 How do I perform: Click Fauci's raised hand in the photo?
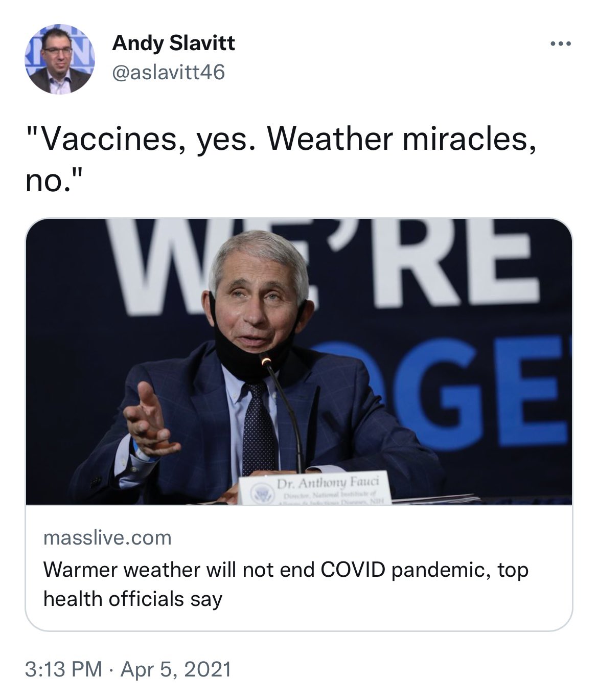[x=149, y=420]
